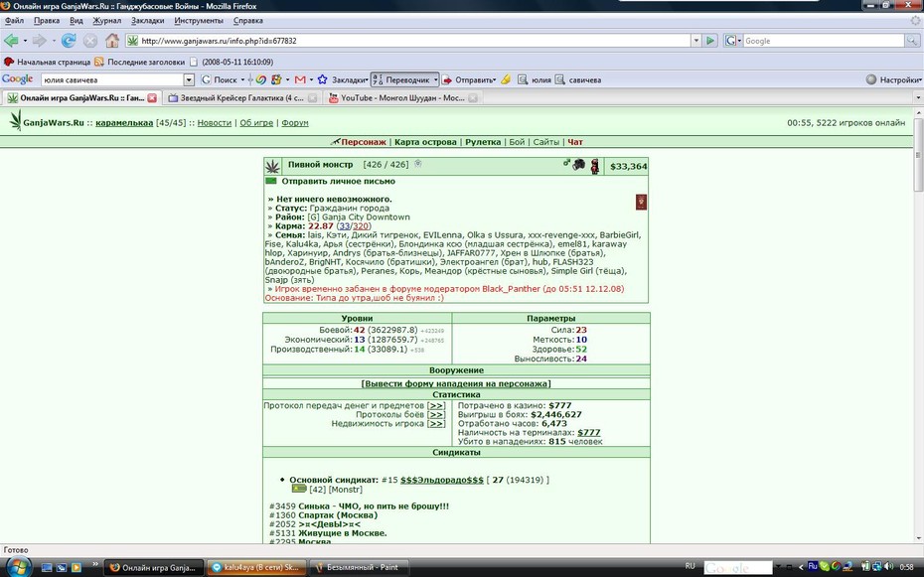Click the cannabis leaf icon beside Пивной монстр
This screenshot has width=924, height=577.
coord(272,167)
